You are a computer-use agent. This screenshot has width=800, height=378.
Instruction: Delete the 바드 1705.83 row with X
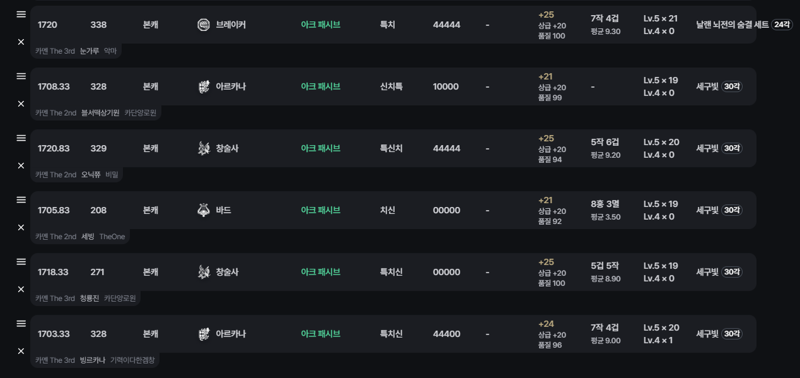pos(21,227)
